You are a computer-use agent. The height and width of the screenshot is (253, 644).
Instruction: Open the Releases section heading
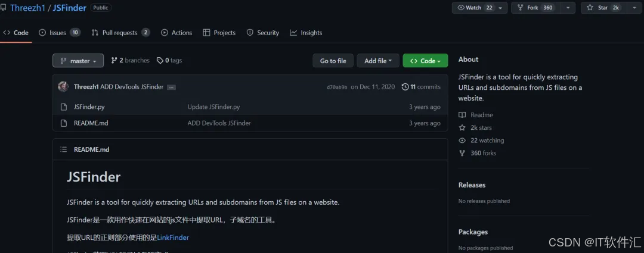pos(472,185)
